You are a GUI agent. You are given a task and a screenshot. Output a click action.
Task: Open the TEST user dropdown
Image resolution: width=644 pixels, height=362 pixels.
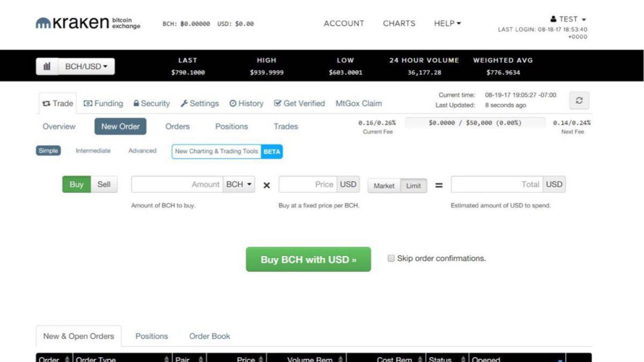click(x=572, y=19)
